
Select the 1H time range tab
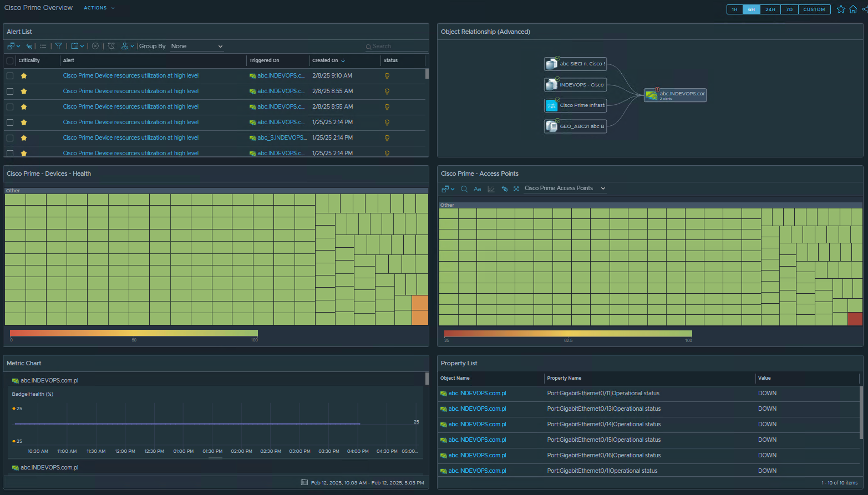point(734,9)
